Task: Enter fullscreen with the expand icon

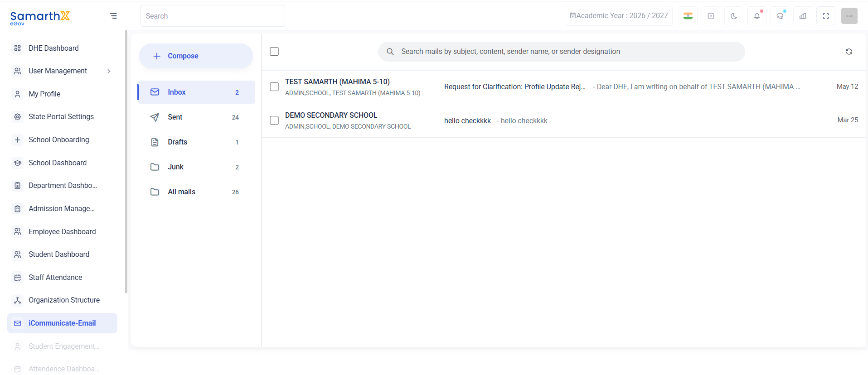Action: pos(826,16)
